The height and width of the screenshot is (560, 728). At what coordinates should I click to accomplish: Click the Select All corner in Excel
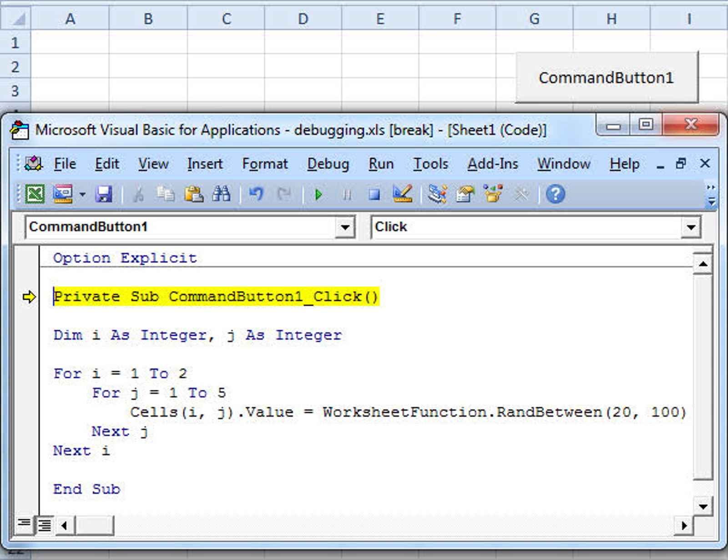click(x=15, y=18)
